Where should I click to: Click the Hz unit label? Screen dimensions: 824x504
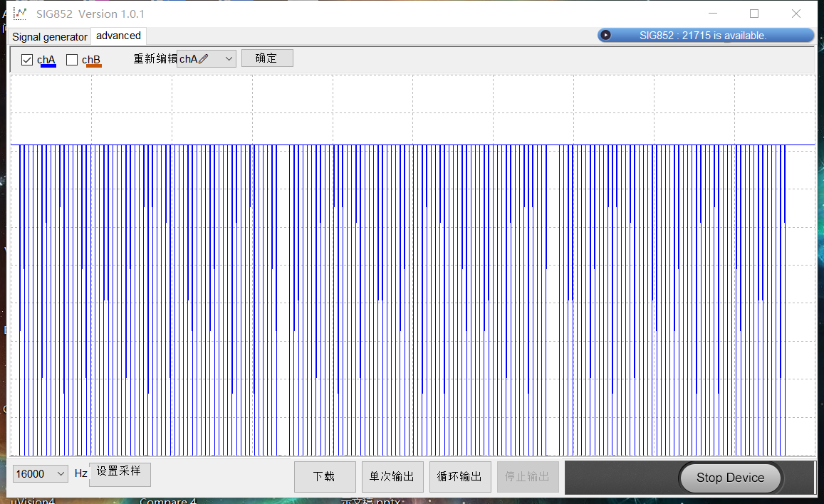coord(81,473)
